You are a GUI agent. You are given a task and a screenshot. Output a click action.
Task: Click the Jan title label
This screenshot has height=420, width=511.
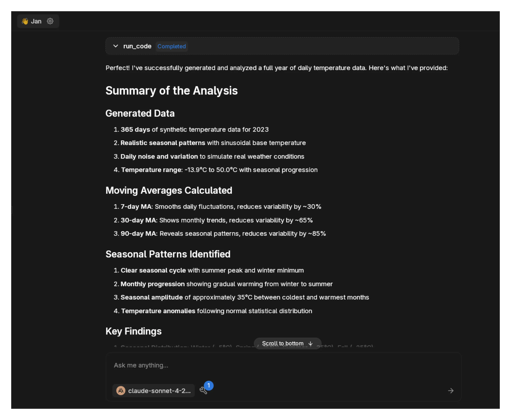click(x=36, y=21)
